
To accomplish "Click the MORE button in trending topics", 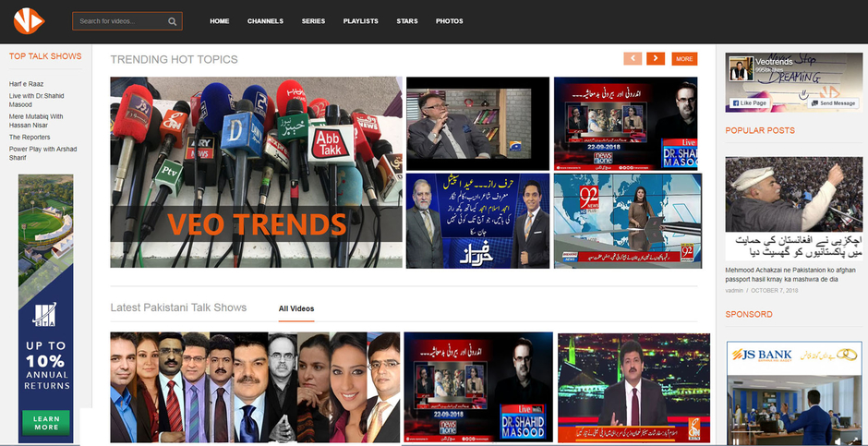I will point(684,59).
